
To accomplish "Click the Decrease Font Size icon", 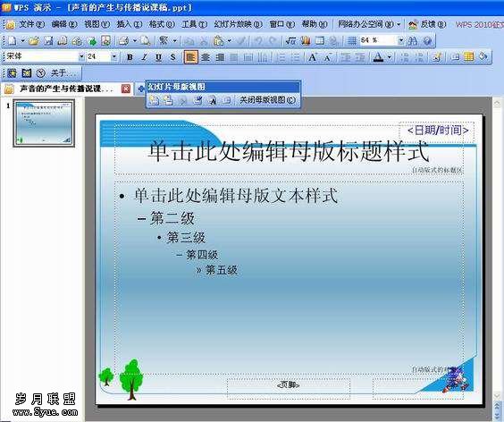I will 327,57.
